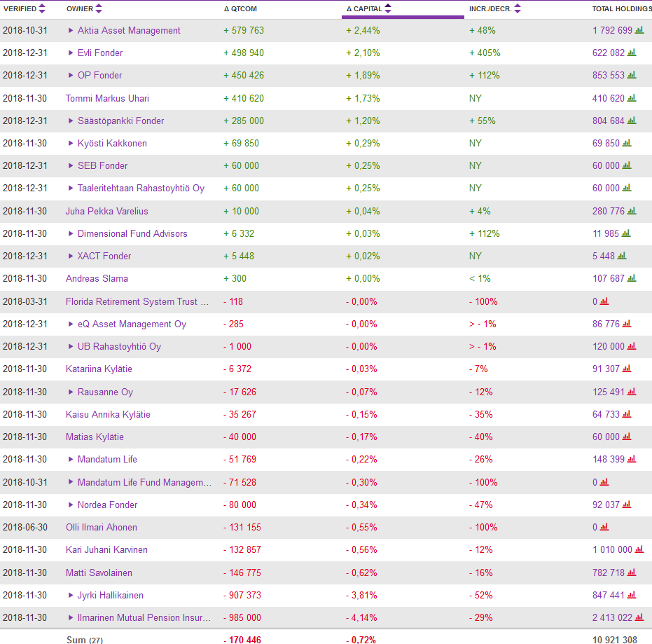
Task: Open chart icon next to Evli Fonder holdings
Action: (x=632, y=53)
